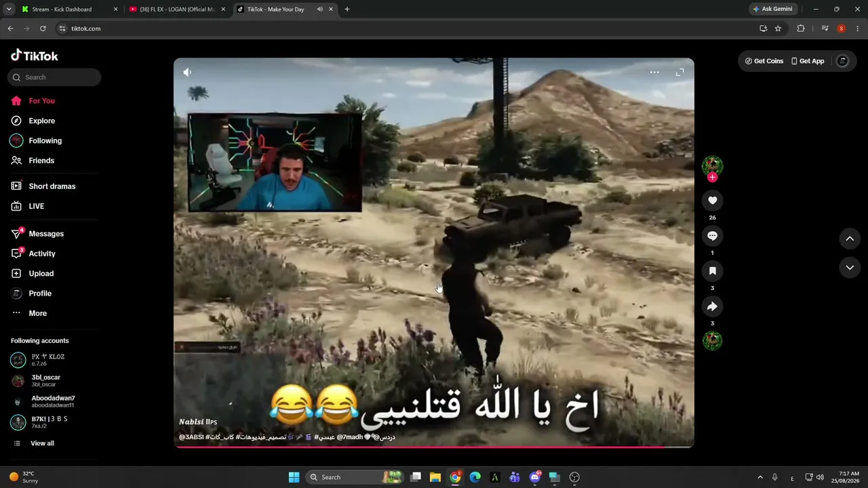This screenshot has height=488, width=868.
Task: Open the Friends page
Action: pyautogui.click(x=41, y=161)
